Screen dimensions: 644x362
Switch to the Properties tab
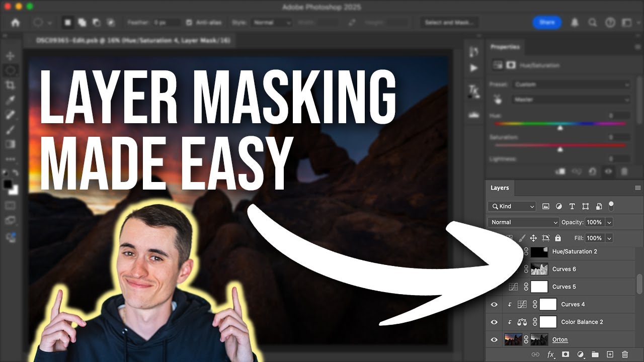[505, 47]
